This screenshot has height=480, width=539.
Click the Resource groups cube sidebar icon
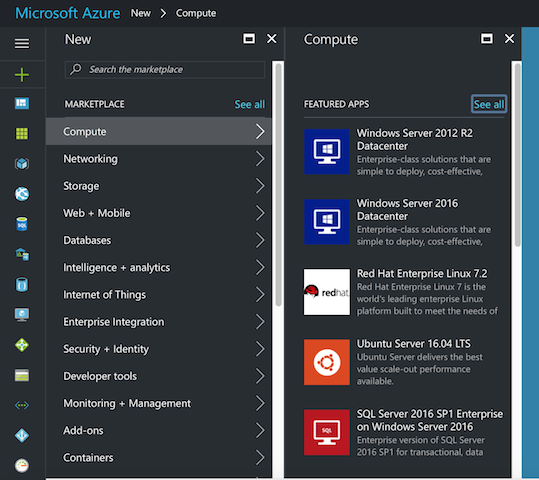(22, 164)
